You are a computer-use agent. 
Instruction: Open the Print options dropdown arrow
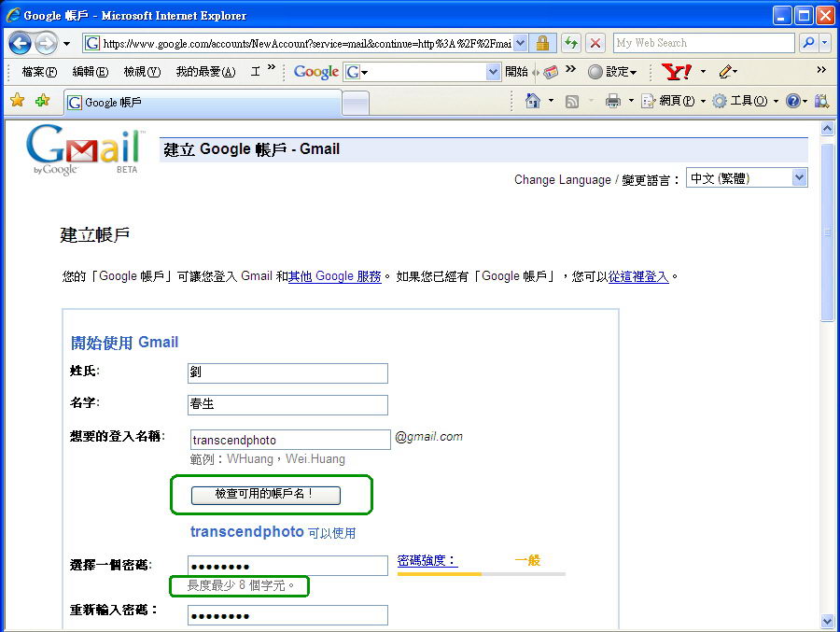pyautogui.click(x=631, y=101)
